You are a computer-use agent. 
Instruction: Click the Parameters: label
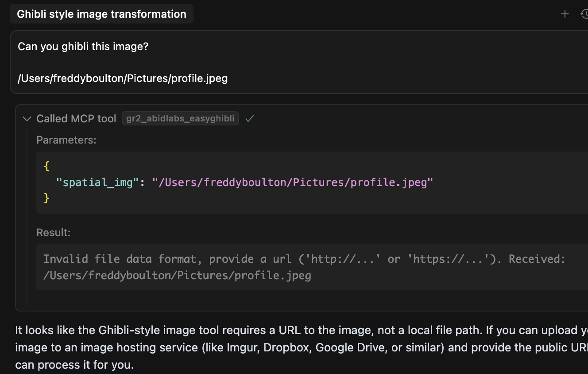66,140
